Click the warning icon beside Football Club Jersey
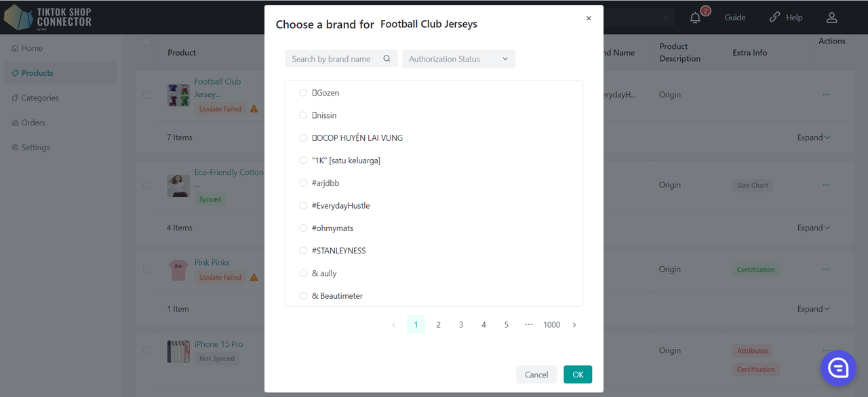 pos(254,108)
